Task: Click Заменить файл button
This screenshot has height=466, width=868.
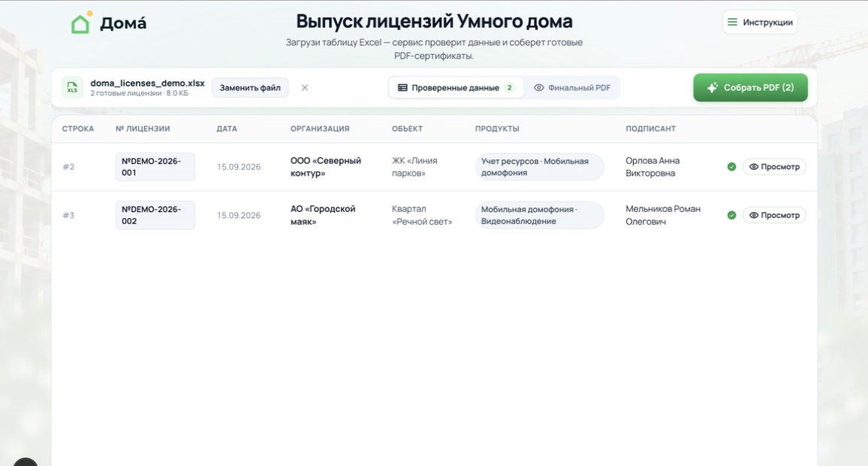Action: 250,87
